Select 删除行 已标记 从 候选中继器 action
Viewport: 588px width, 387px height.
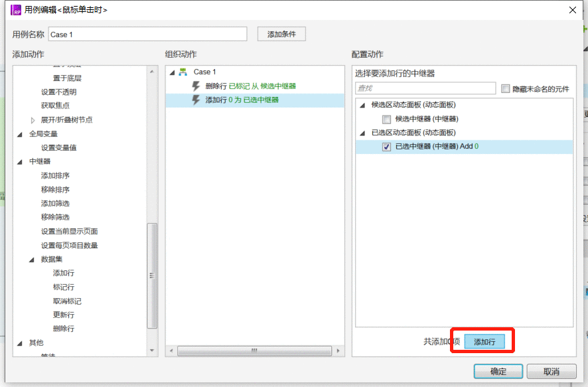coord(255,86)
